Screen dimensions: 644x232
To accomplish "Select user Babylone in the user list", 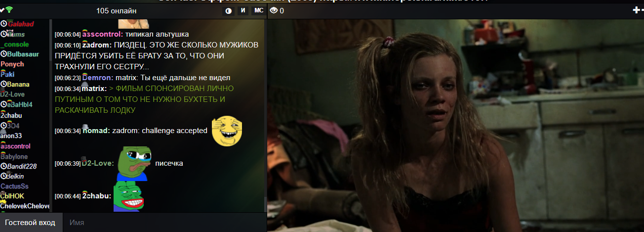I will click(x=14, y=156).
